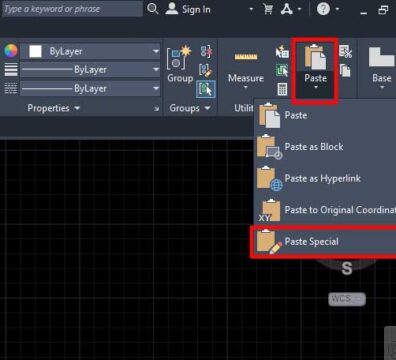Screen dimensions: 396x360
Task: Click the Group tool icon
Action: (179, 58)
